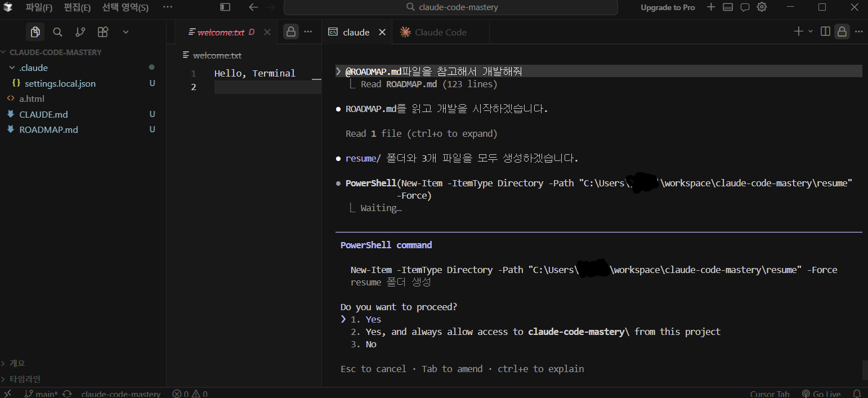Go forward with the right arrow
This screenshot has width=868, height=398.
(x=271, y=7)
